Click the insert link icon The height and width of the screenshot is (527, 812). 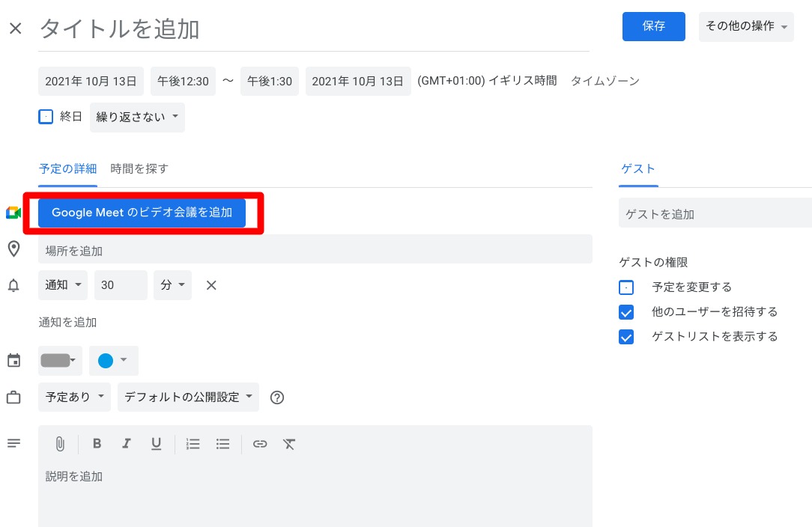260,444
